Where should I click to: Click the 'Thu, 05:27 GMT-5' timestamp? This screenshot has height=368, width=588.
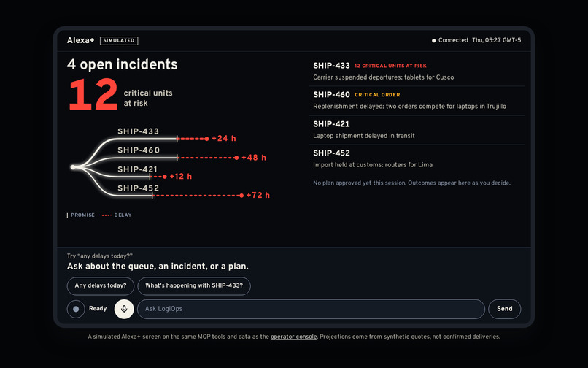(496, 40)
